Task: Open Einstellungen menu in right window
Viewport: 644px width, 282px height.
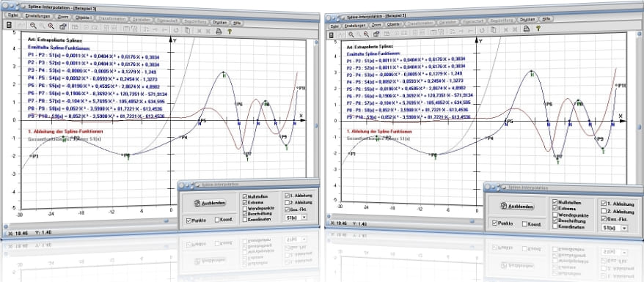Action: pyautogui.click(x=356, y=26)
